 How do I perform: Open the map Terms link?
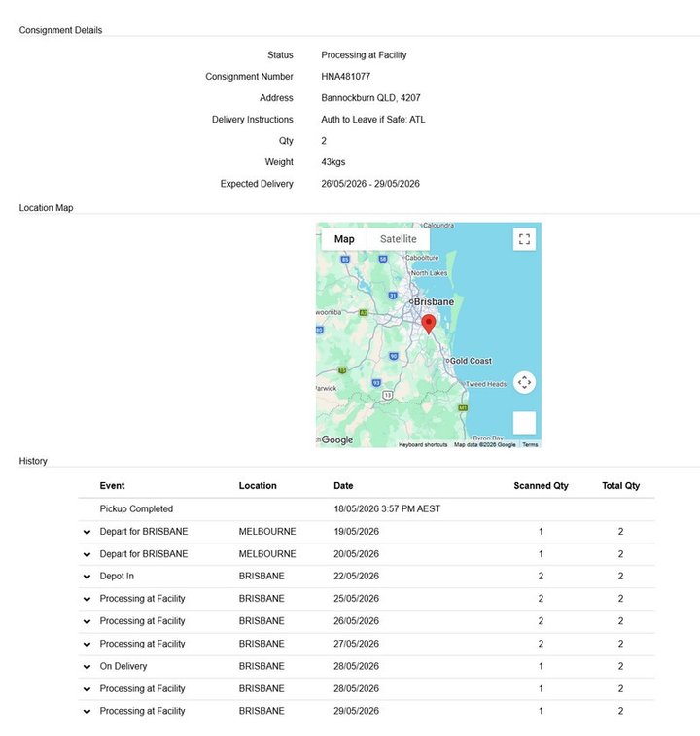530,444
